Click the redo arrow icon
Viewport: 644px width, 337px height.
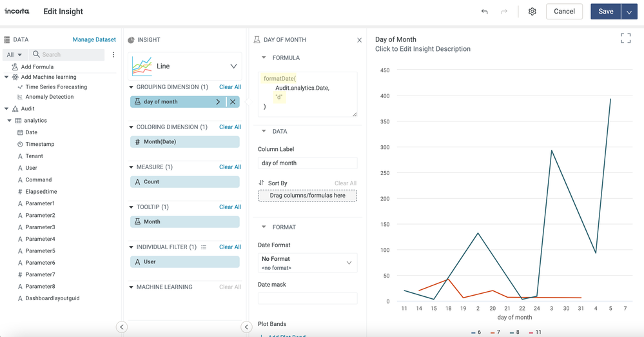tap(504, 12)
